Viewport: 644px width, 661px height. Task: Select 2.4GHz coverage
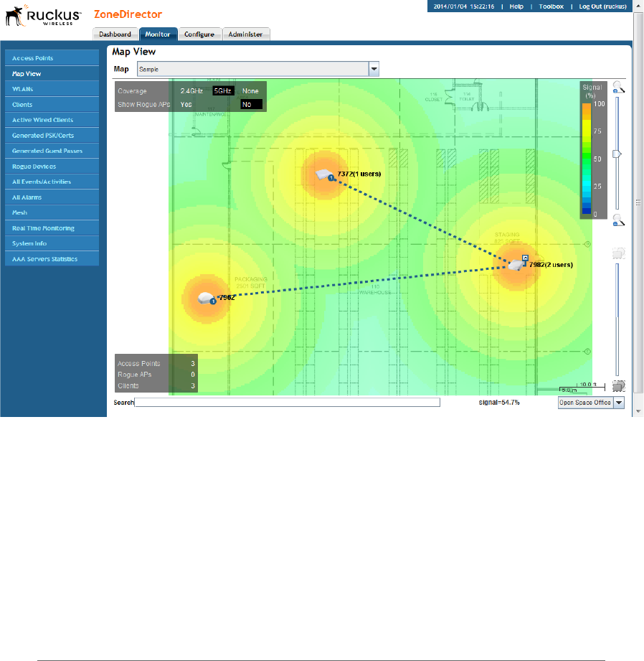[191, 91]
